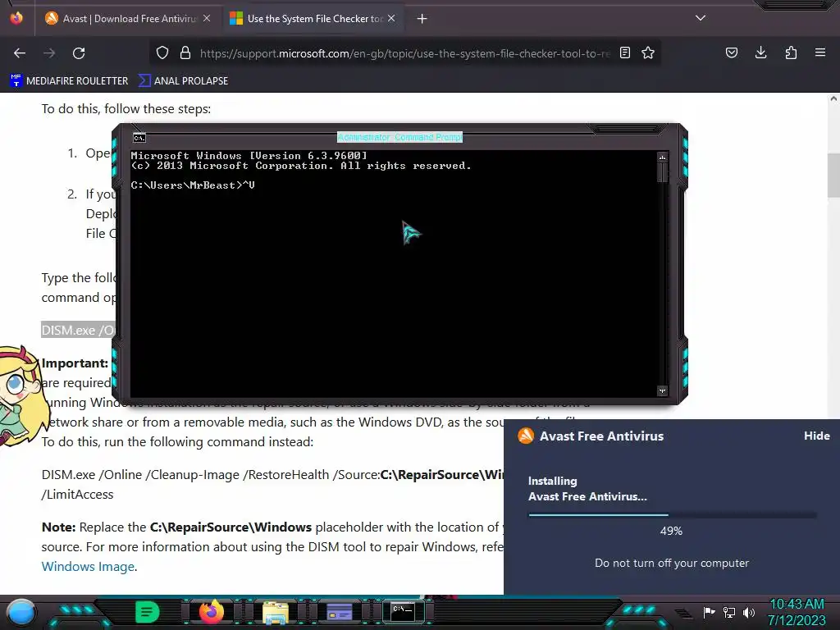Click the Firefox icon at tab bar start
This screenshot has height=630, width=840.
pos(16,18)
